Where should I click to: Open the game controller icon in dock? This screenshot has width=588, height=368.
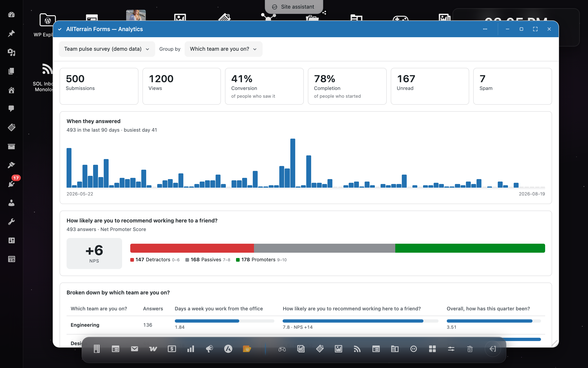282,349
